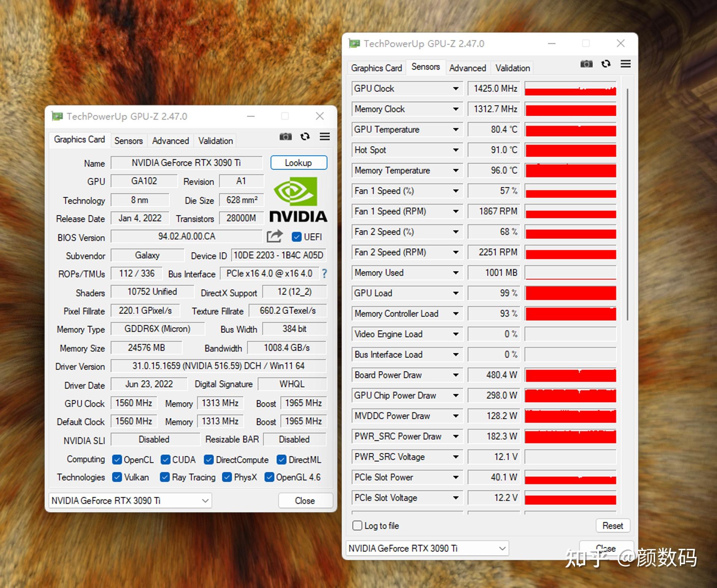Screen dimensions: 717x588
Task: Expand the GPU Clock sensor dropdown
Action: click(x=456, y=89)
